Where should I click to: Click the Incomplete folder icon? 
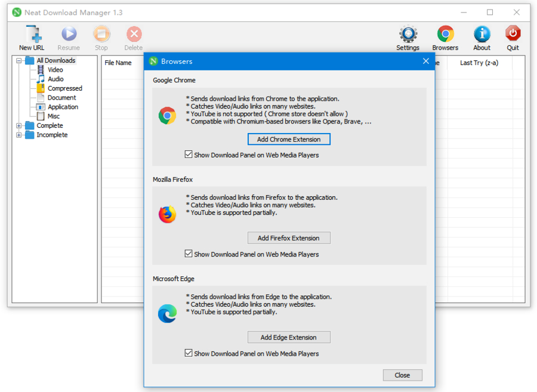pos(30,135)
